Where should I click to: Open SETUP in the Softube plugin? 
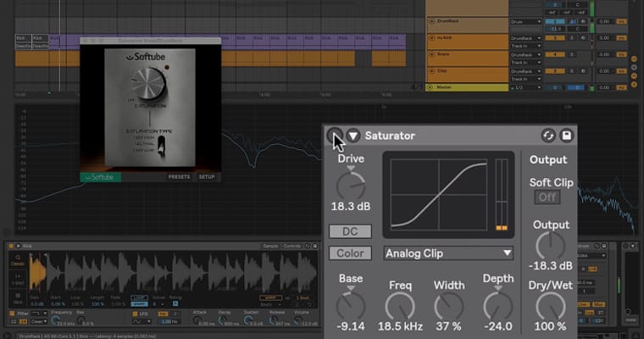pos(207,177)
